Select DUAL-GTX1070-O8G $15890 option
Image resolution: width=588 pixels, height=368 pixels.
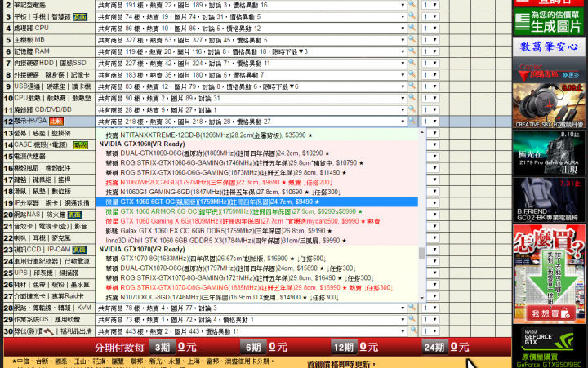point(257,268)
